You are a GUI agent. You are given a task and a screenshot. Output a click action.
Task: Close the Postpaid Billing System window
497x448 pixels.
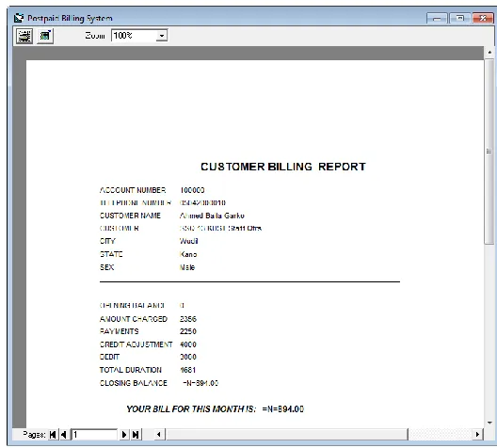[483, 19]
